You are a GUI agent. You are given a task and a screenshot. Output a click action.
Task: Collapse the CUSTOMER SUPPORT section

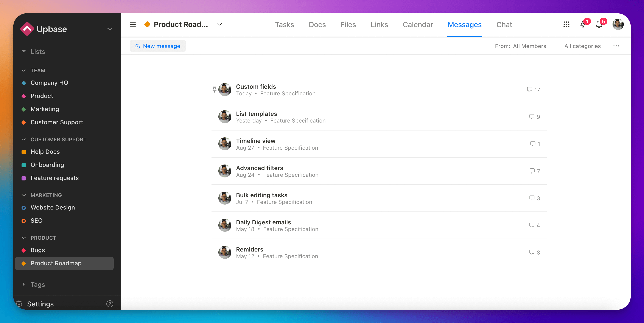[24, 139]
